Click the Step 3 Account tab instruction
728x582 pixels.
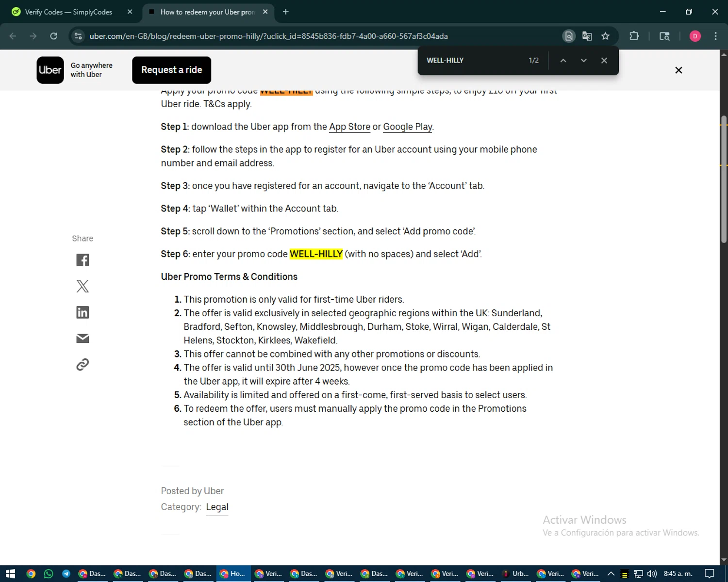[x=323, y=186]
